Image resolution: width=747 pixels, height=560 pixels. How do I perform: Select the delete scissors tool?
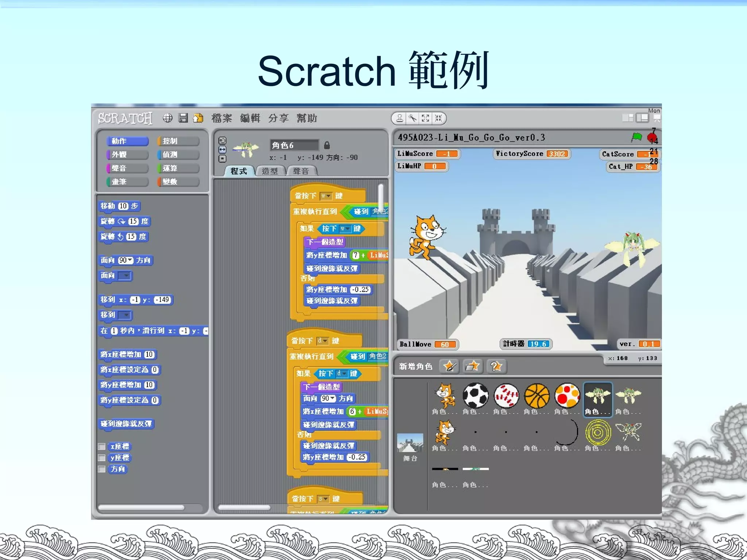[x=413, y=118]
